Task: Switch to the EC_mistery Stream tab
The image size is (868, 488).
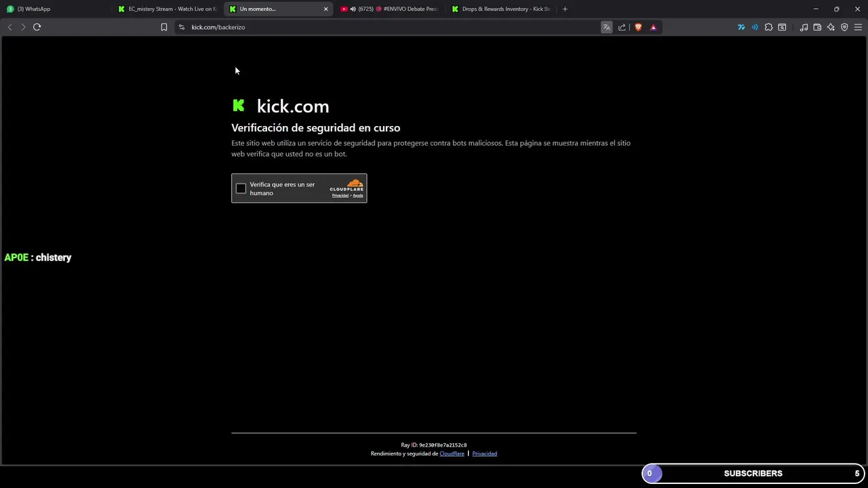Action: point(167,9)
